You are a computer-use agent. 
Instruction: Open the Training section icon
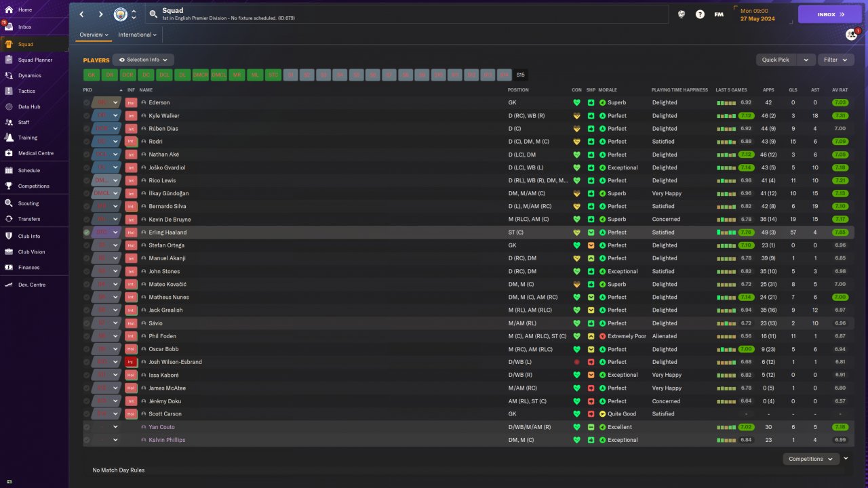[9, 138]
